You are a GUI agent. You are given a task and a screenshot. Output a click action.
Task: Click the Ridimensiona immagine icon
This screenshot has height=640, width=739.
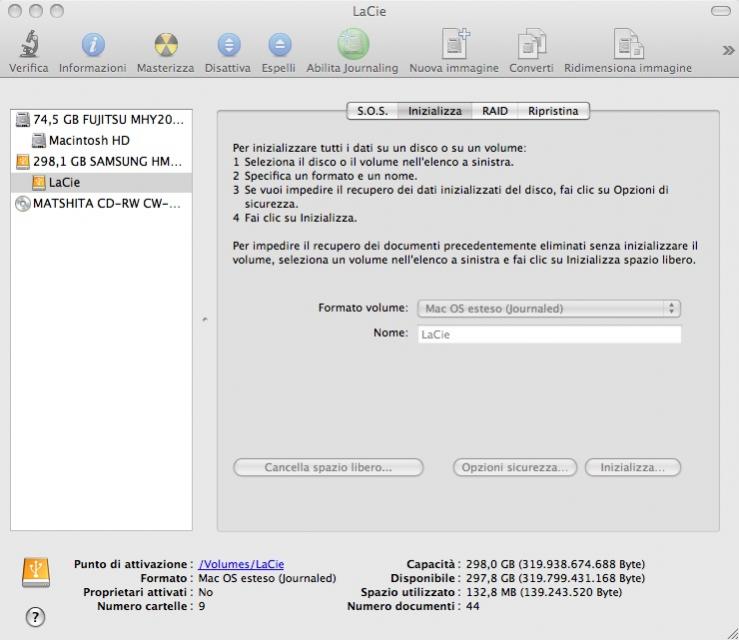coord(628,44)
